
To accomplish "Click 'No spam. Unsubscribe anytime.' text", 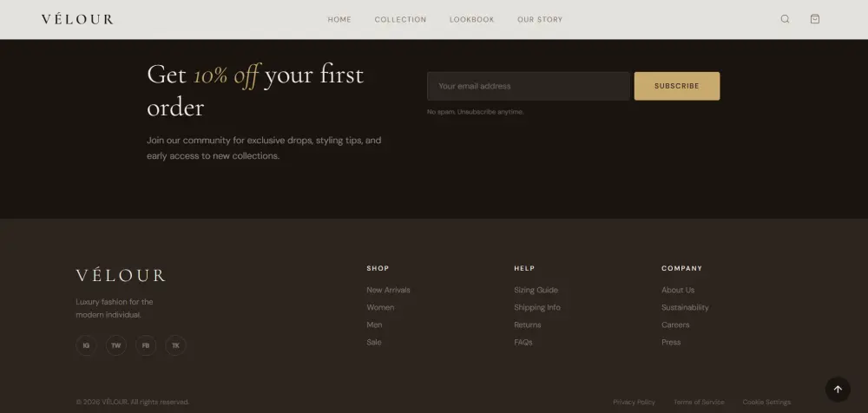I will tap(475, 112).
